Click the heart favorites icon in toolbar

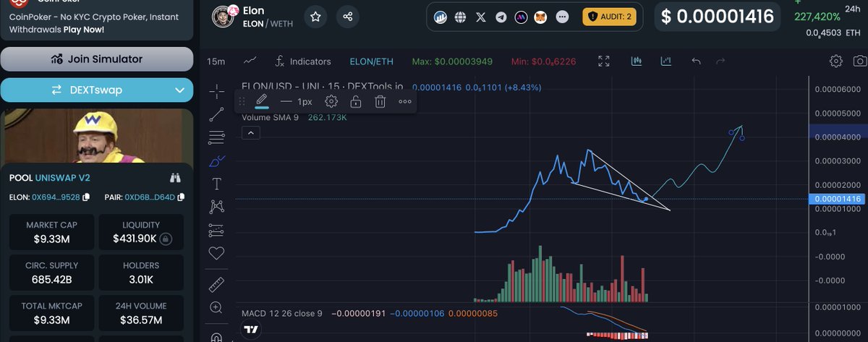click(216, 253)
